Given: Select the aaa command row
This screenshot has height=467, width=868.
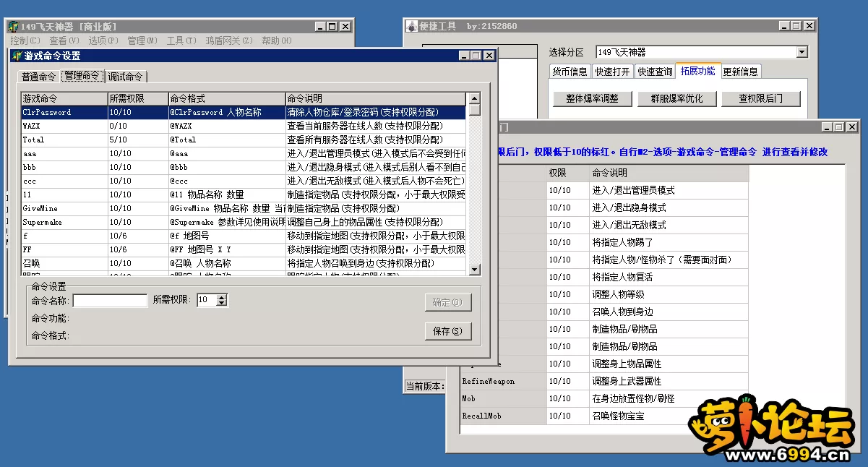Looking at the screenshot, I should 244,153.
